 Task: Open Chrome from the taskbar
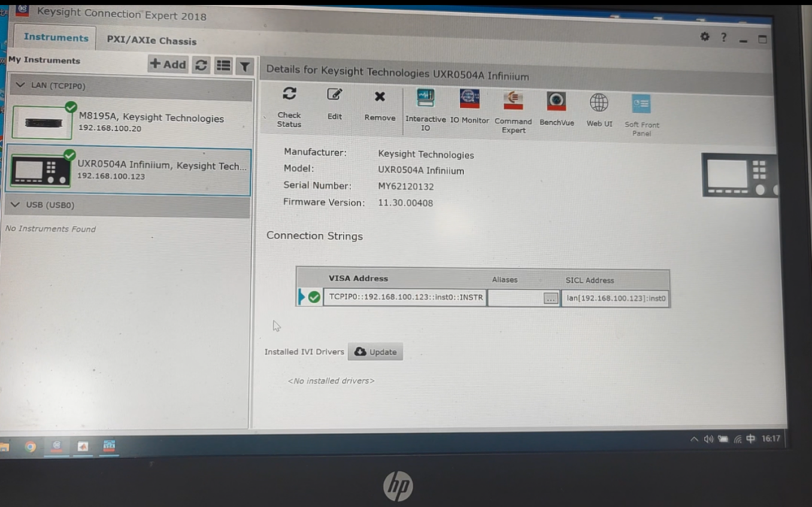[30, 446]
